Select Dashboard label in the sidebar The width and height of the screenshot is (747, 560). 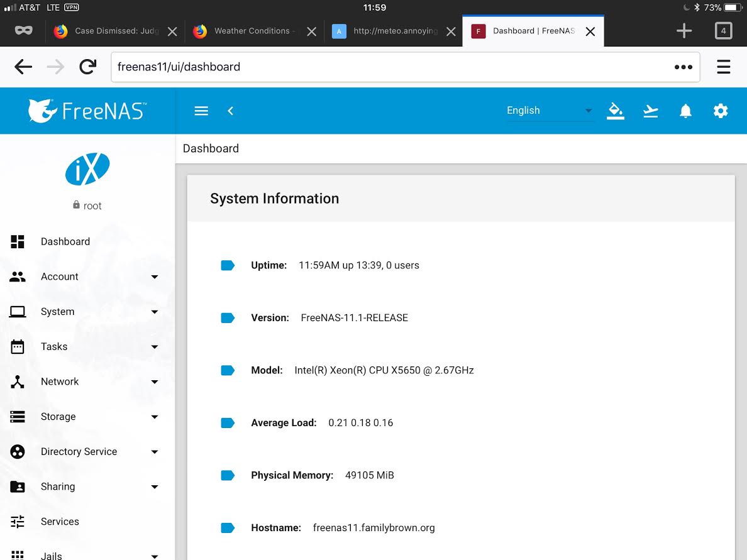point(65,241)
